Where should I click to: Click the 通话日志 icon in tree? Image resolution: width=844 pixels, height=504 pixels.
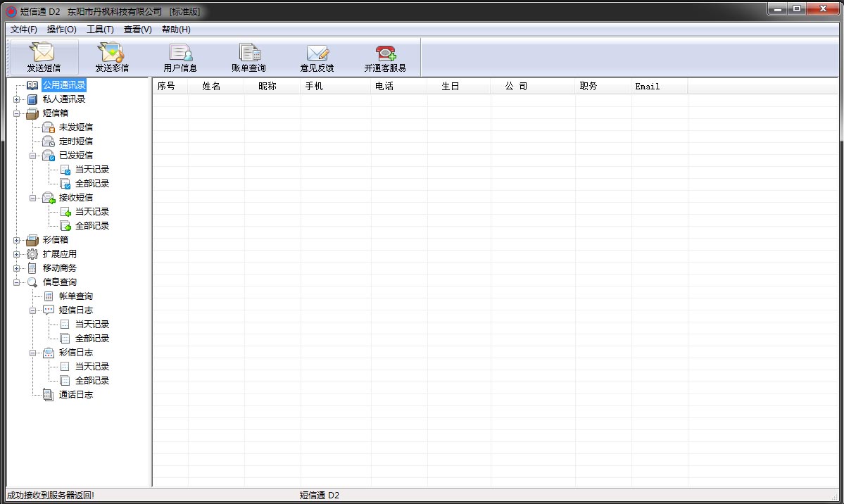48,395
